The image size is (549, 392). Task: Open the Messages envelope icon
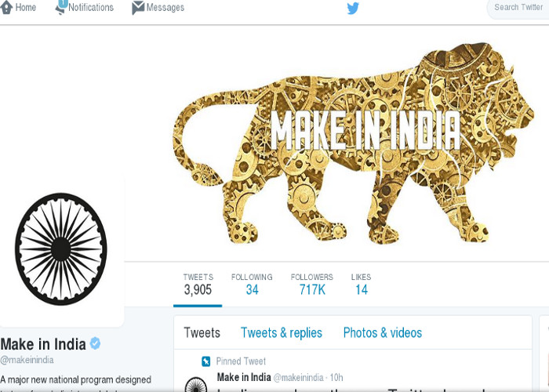(x=138, y=8)
